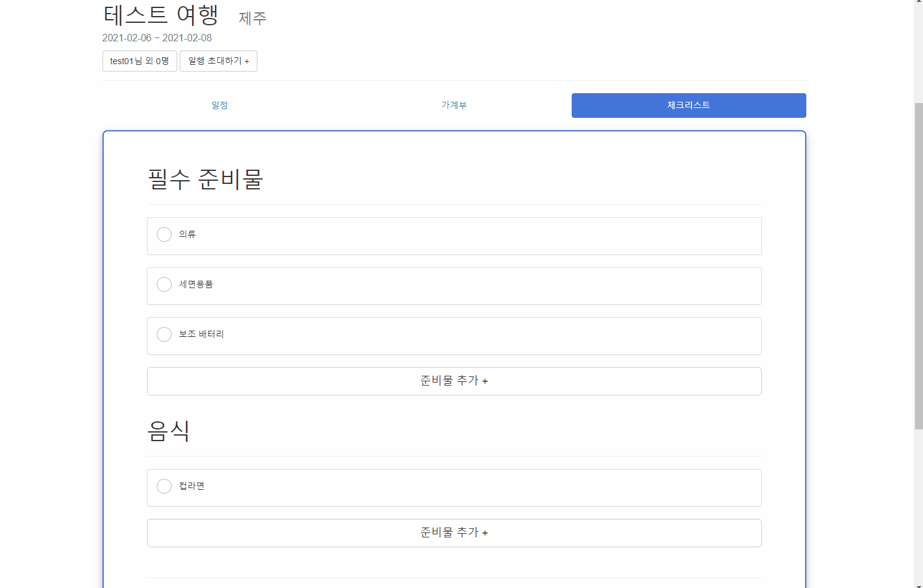Click the 테스트 여행 trip title
Viewport: 923px width, 588px height.
click(161, 15)
